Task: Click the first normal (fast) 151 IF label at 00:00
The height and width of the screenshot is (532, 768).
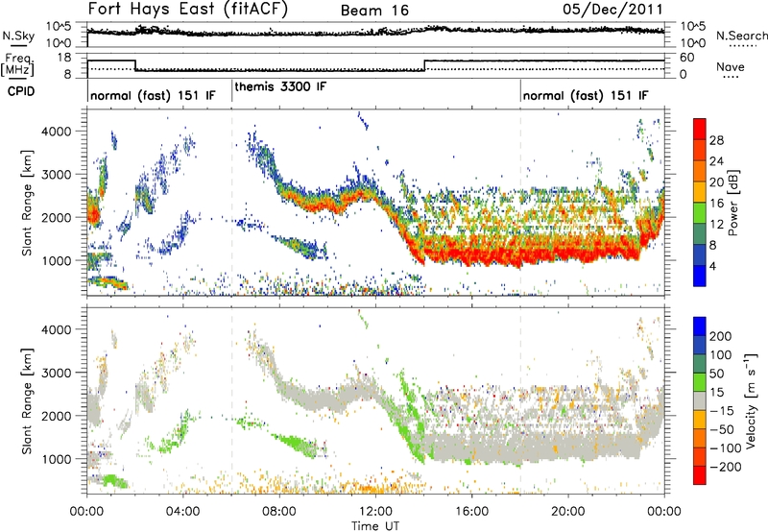Action: (153, 95)
